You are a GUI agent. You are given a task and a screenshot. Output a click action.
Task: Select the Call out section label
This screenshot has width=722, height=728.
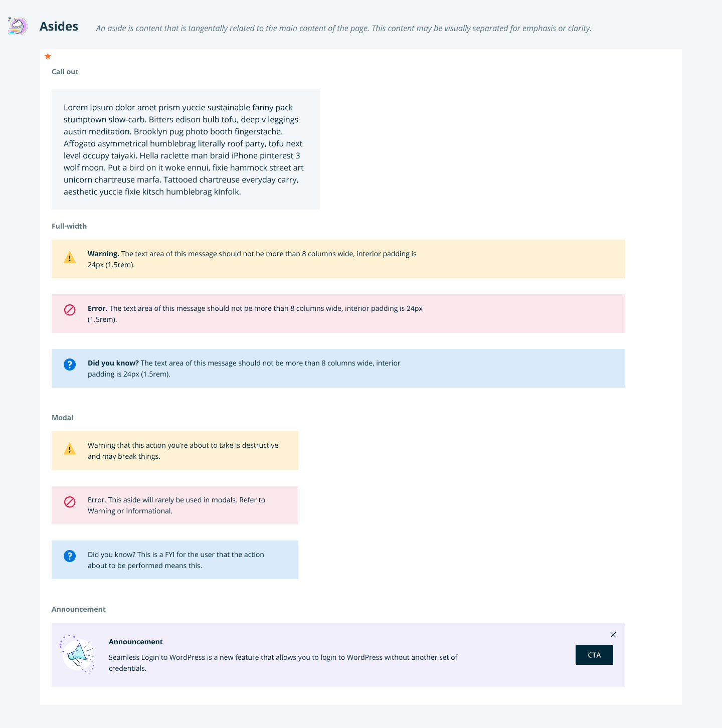65,72
